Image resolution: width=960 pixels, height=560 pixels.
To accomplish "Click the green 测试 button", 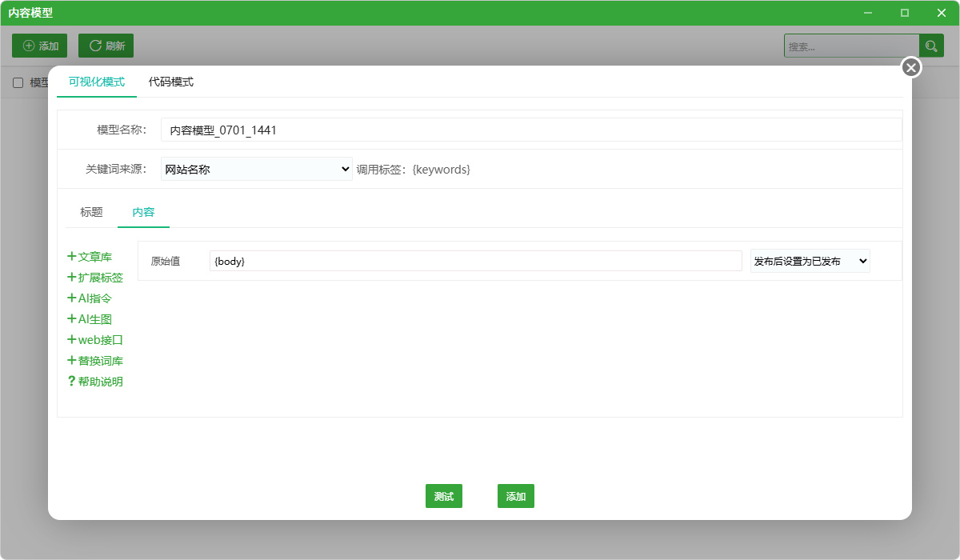I will pos(444,496).
